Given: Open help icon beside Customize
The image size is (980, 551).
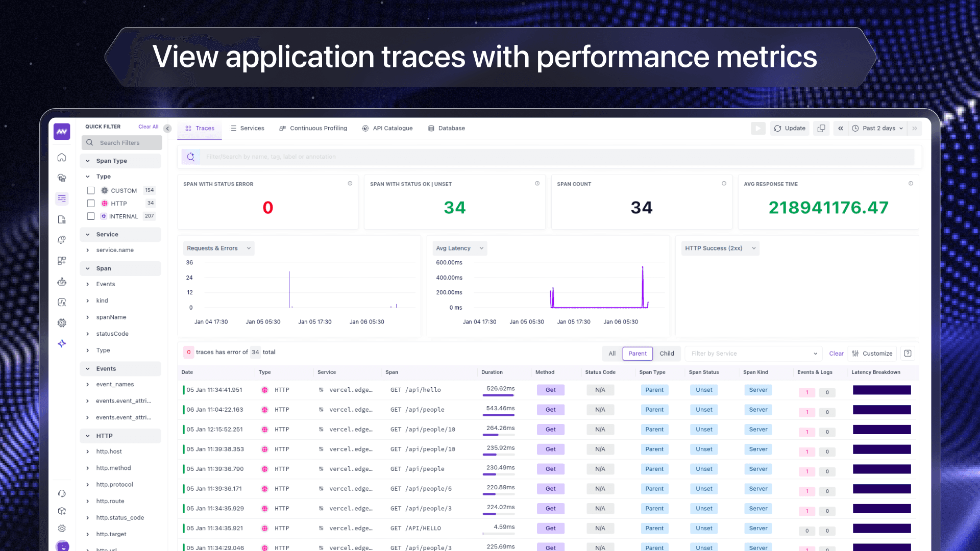Looking at the screenshot, I should [x=908, y=354].
